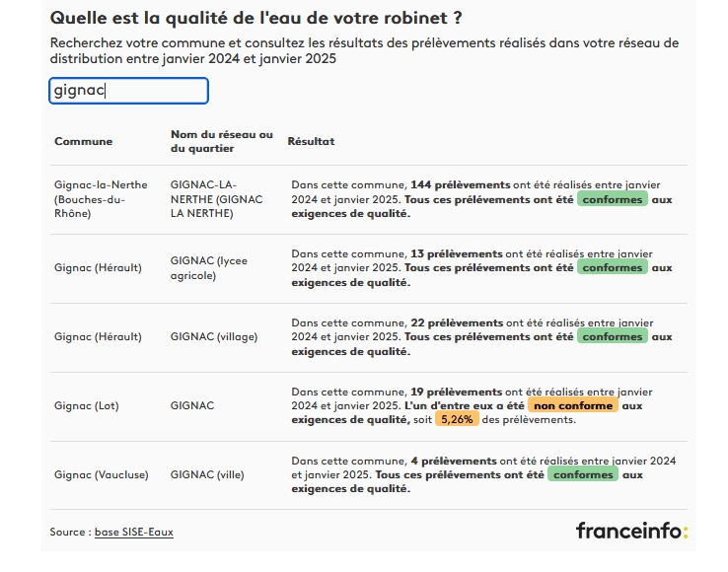Select the Gignac-la-Nerthe commune cell
This screenshot has height=572, width=728.
101,199
